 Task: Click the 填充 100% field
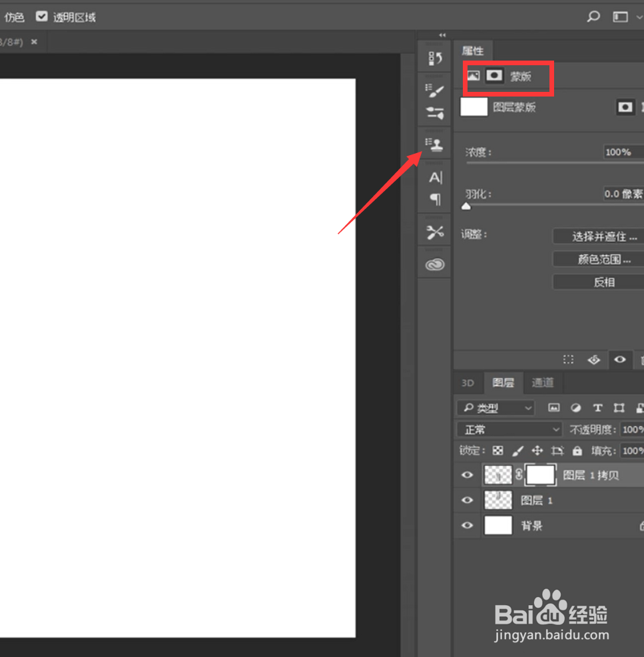632,451
